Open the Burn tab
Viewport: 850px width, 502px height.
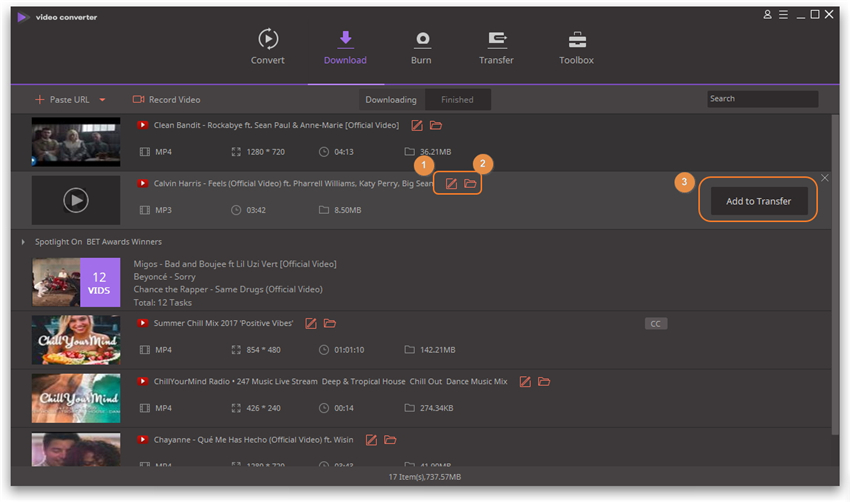[421, 47]
